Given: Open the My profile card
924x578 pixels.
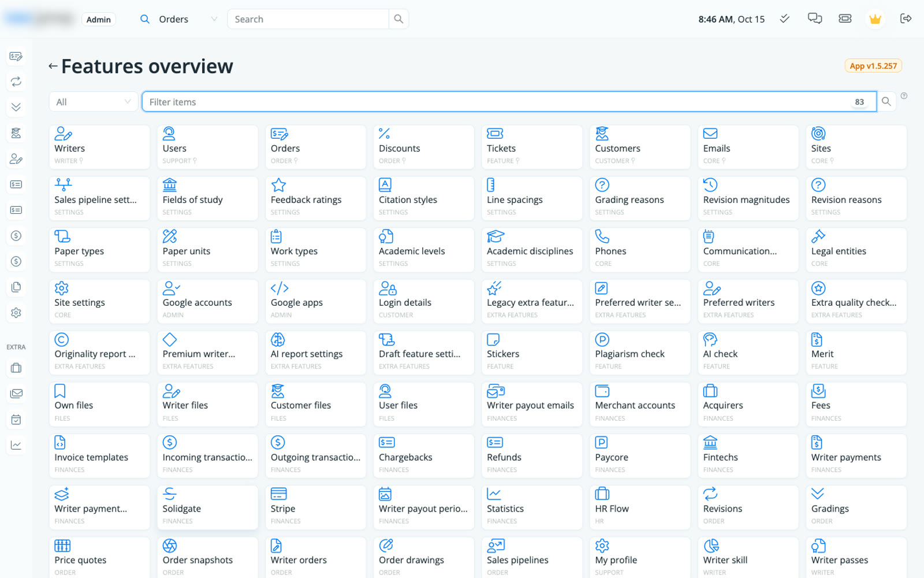Looking at the screenshot, I should (x=640, y=558).
